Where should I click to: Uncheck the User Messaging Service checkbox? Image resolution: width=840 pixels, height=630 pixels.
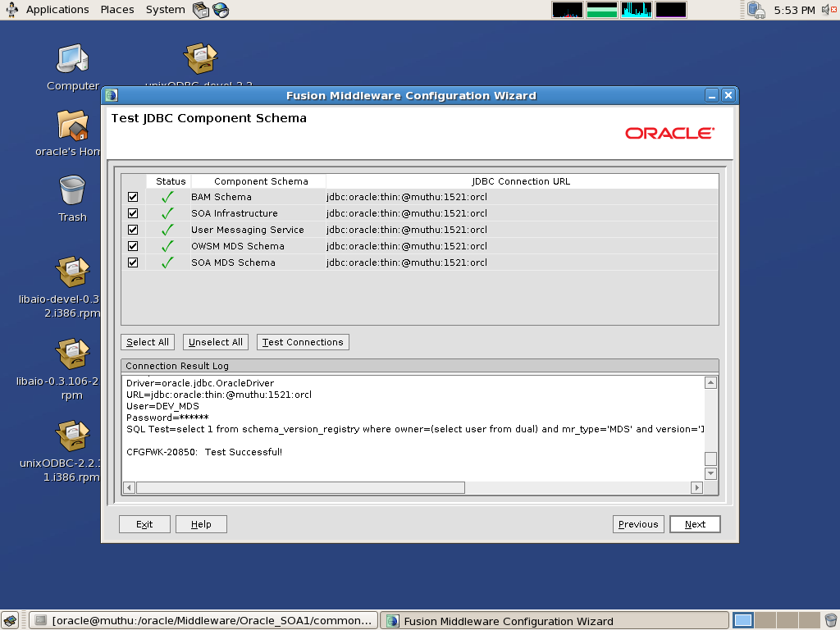point(133,230)
